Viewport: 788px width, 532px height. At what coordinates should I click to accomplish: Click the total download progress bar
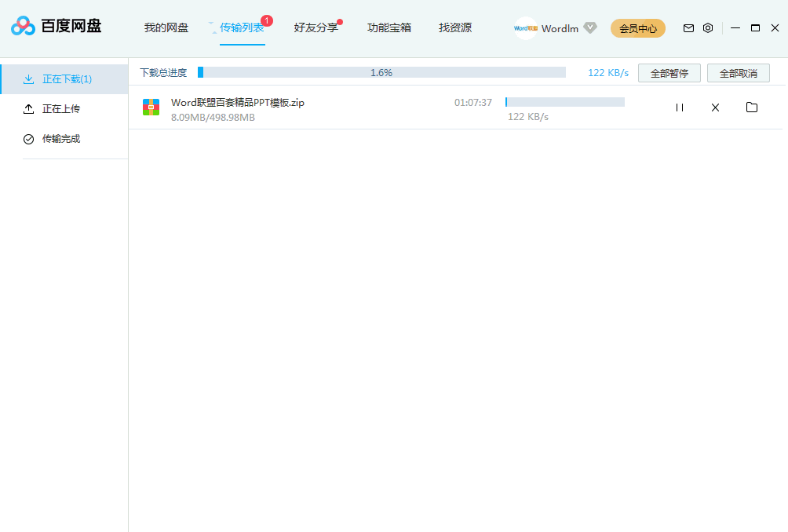click(x=381, y=72)
